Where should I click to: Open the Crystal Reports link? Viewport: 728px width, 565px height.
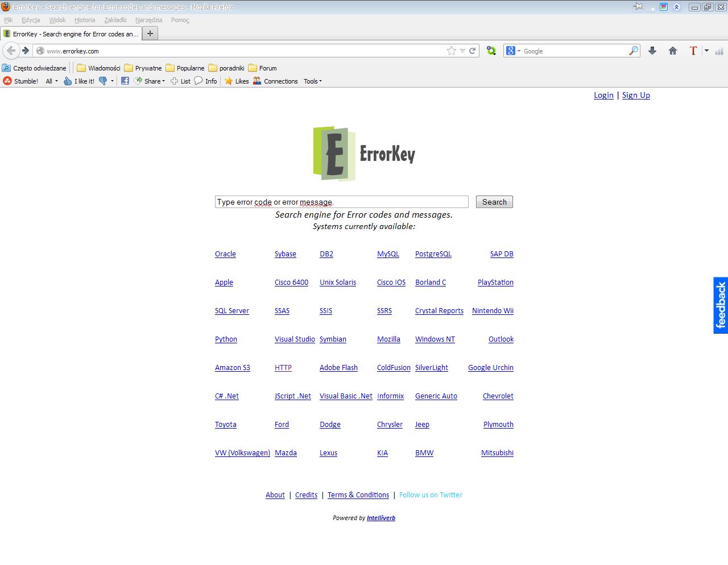(x=439, y=311)
